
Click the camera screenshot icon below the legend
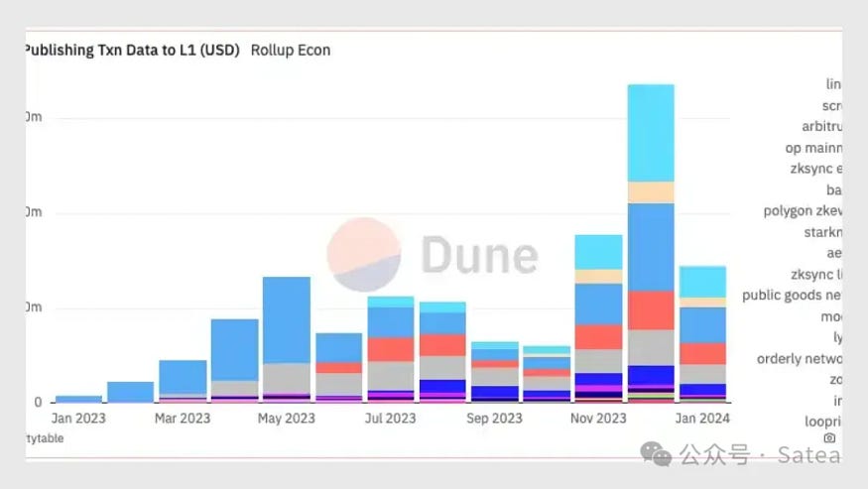829,438
